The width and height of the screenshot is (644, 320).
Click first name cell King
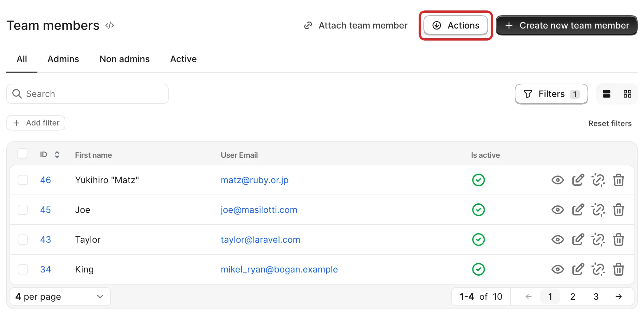[84, 269]
